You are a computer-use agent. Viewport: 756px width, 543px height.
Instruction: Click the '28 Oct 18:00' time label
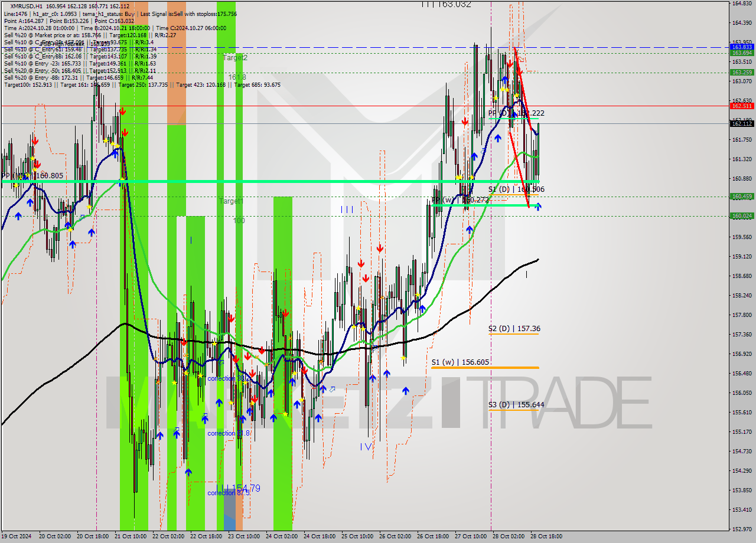pyautogui.click(x=547, y=537)
